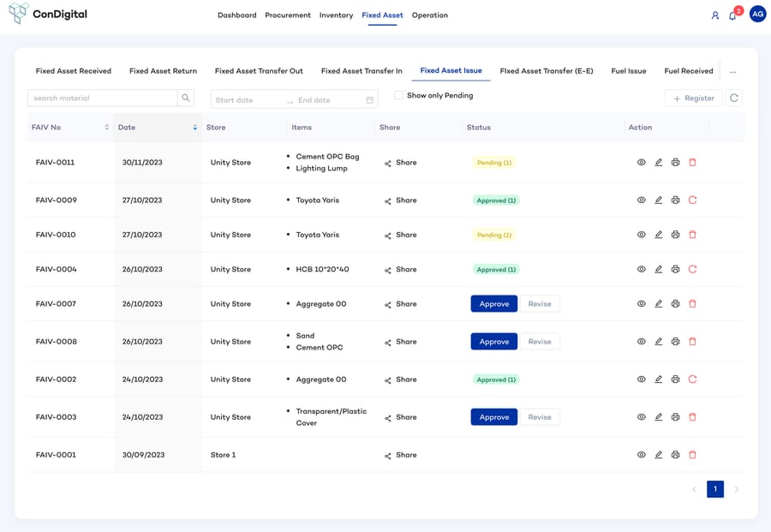The height and width of the screenshot is (532, 771).
Task: Click the AG avatar
Action: coord(758,15)
